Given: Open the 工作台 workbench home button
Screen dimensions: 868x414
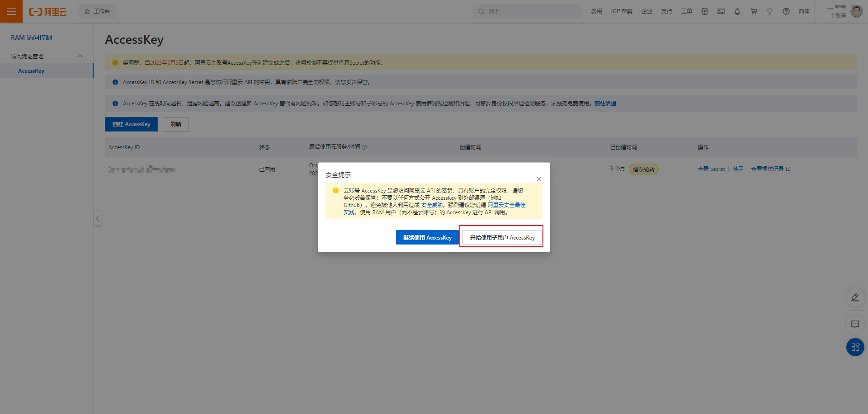Looking at the screenshot, I should [x=97, y=11].
